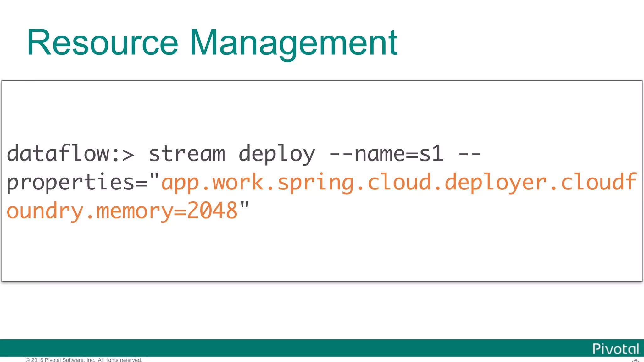Click the word deploy in command
This screenshot has width=644, height=362.
277,154
